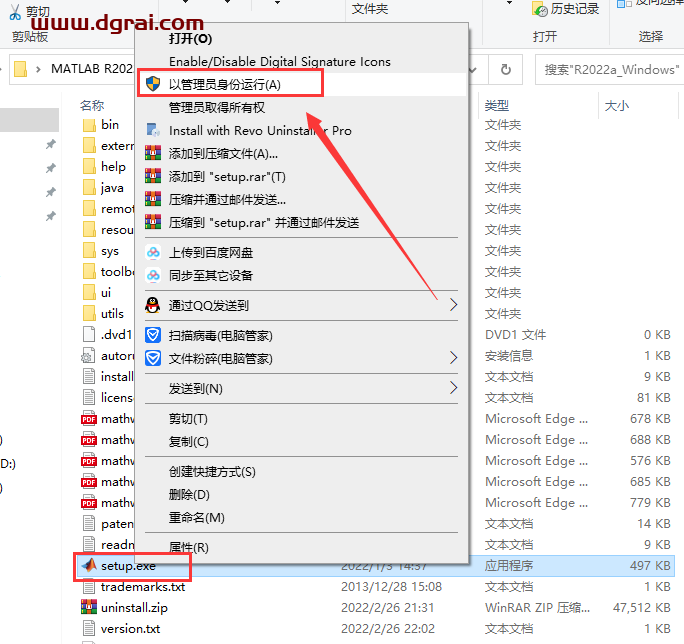Click PDF icon of the 678 KB file
Screen dimensions: 684x644
[x=89, y=418]
